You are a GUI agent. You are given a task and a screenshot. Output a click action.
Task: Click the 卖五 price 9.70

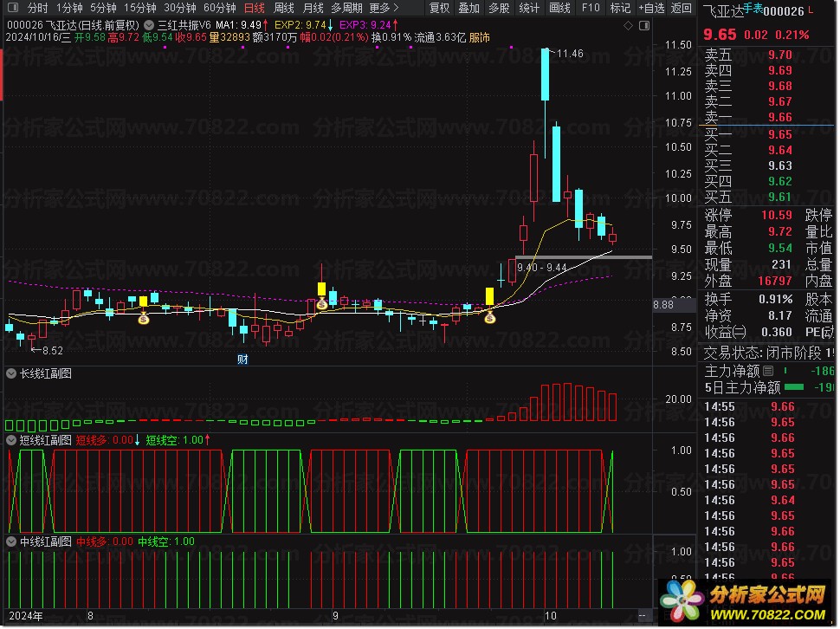(x=779, y=55)
